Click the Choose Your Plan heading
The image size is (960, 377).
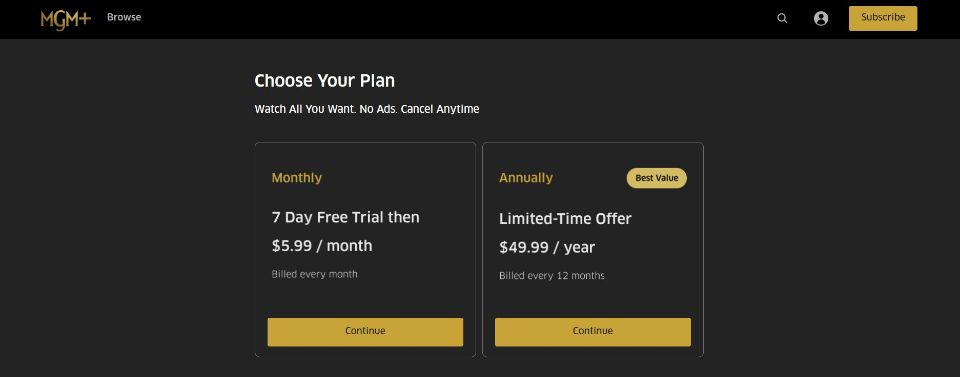coord(324,81)
